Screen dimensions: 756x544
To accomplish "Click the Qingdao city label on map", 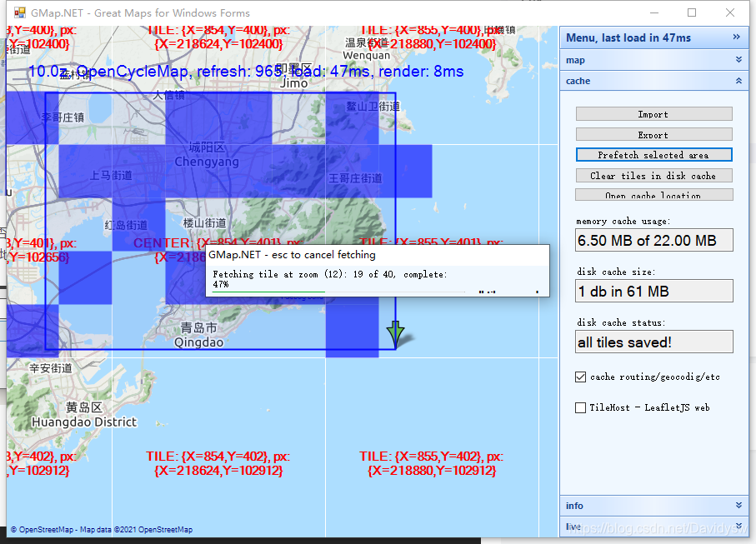I will (198, 336).
